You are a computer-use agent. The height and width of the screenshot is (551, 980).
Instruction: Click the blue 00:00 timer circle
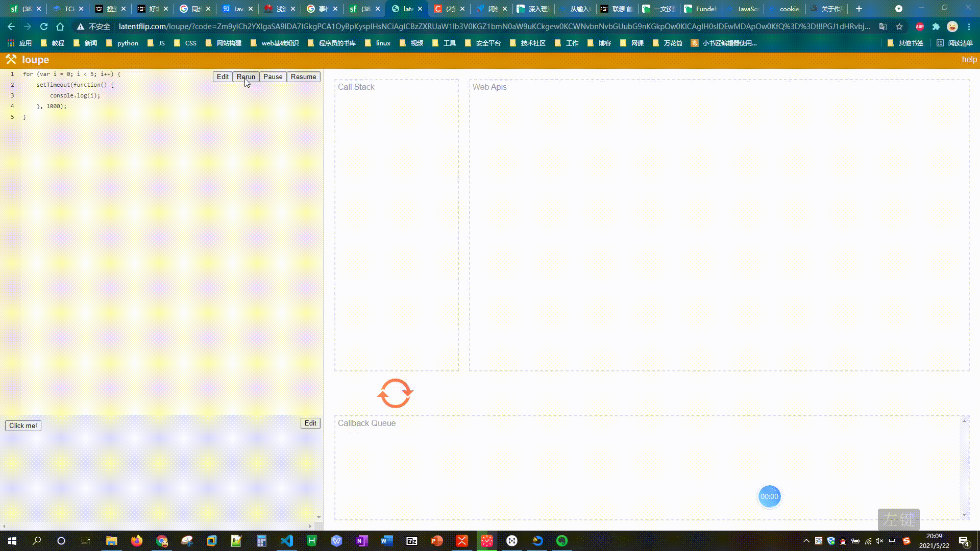point(769,496)
